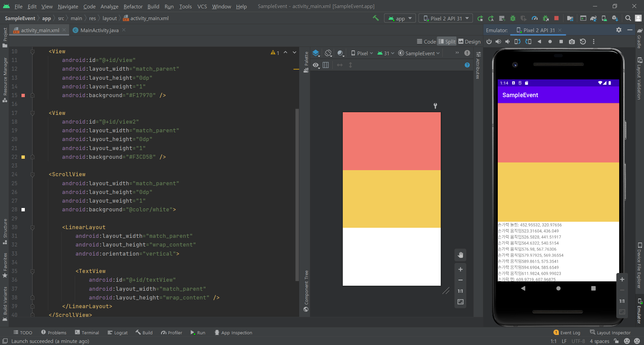
Task: Open the VCS menu
Action: coord(202,6)
